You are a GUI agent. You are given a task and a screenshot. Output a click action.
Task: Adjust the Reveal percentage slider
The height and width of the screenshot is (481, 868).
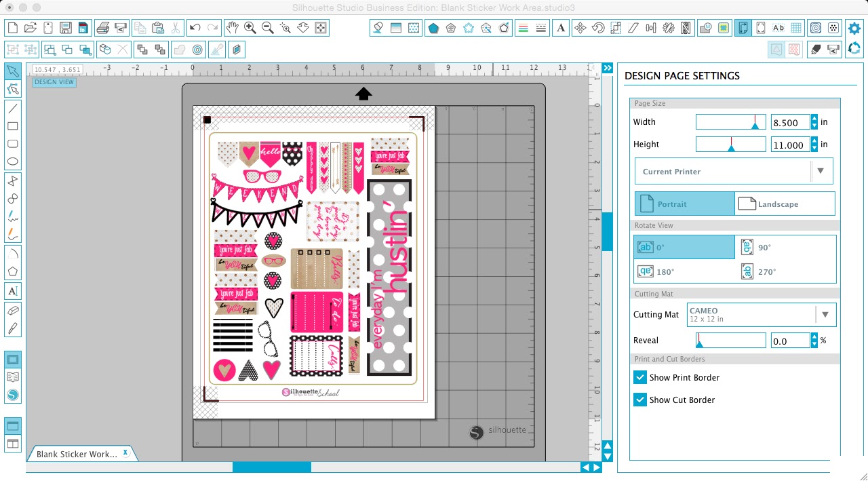(x=730, y=340)
